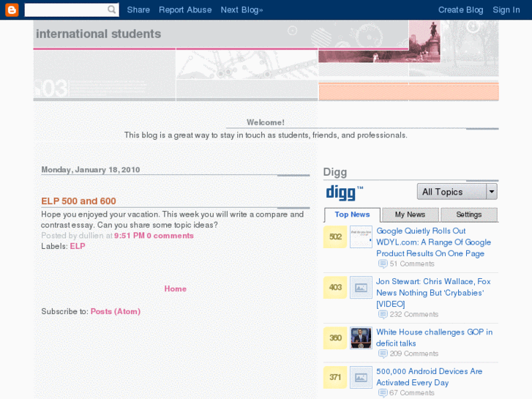
Task: Open placeholder thumbnail of Android Devices story
Action: coord(361,377)
